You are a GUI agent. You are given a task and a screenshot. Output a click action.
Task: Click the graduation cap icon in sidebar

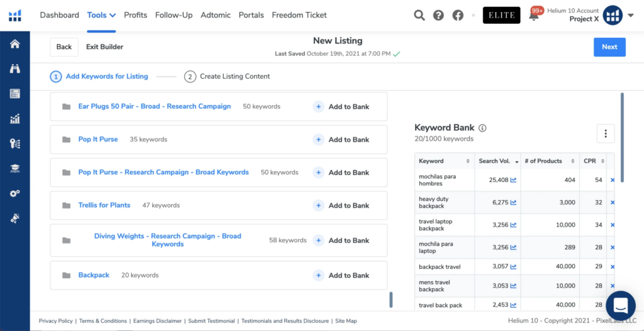[14, 168]
